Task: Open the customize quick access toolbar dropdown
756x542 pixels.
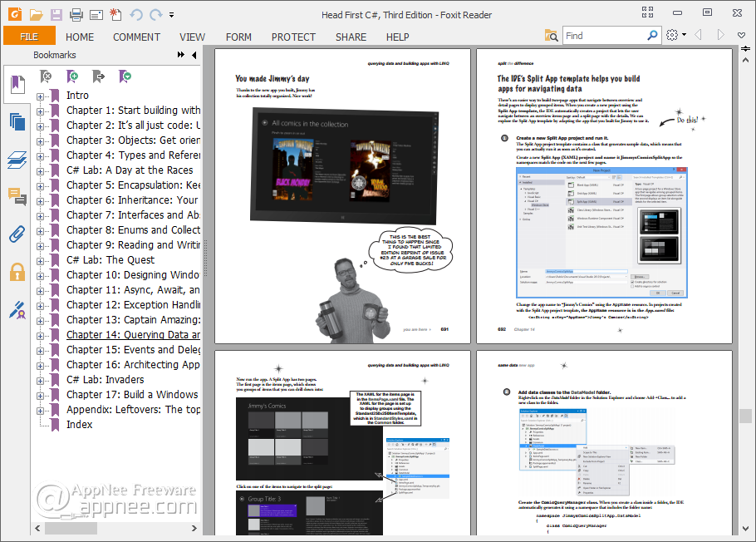Action: pos(172,15)
